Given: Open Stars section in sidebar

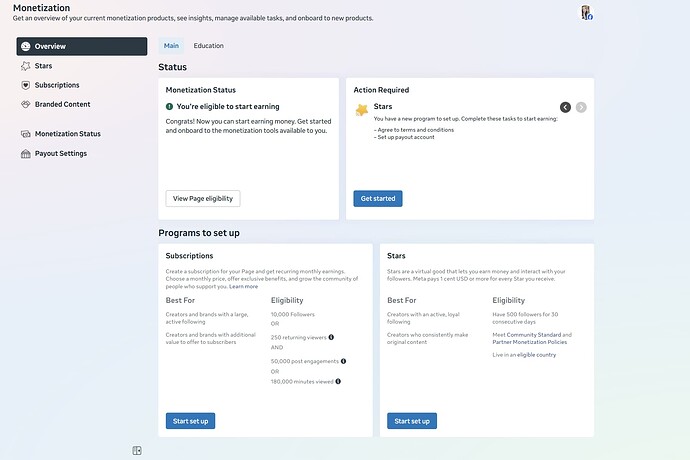Looking at the screenshot, I should click(x=43, y=66).
